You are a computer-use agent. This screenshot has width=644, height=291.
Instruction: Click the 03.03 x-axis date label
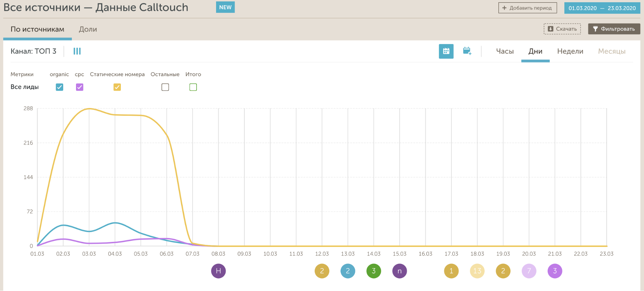tap(89, 254)
